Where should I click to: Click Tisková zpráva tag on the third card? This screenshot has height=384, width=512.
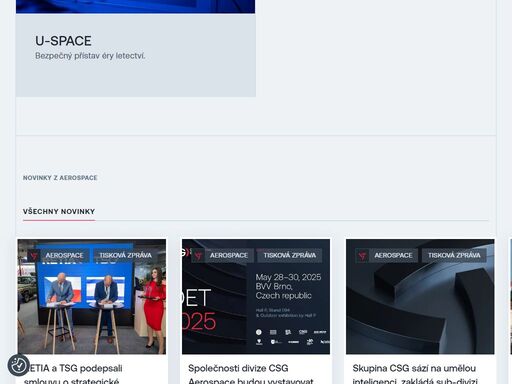(x=454, y=256)
